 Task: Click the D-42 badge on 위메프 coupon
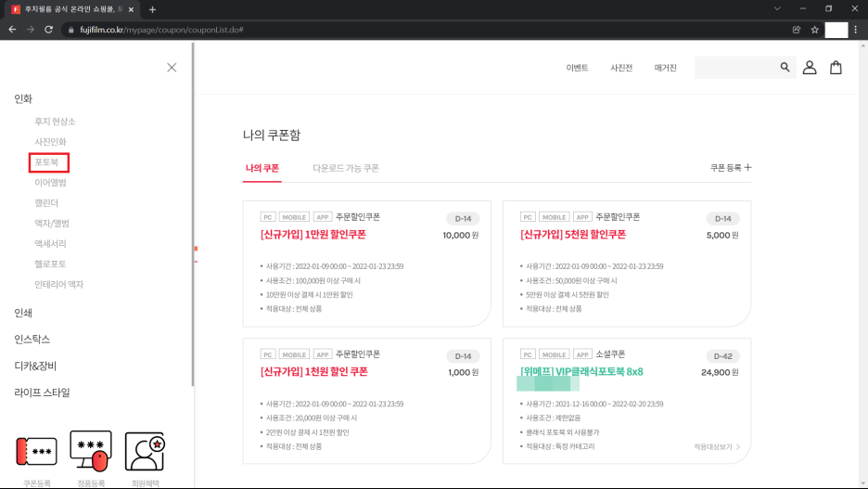tap(723, 356)
